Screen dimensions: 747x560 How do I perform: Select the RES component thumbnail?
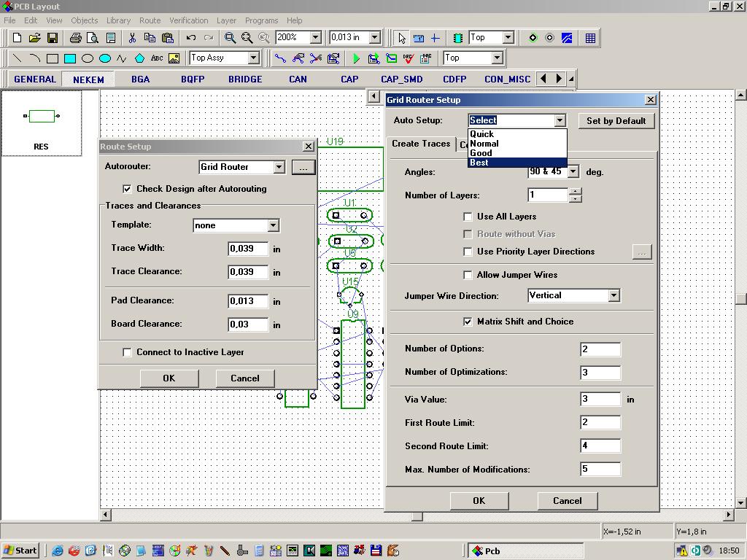[41, 123]
